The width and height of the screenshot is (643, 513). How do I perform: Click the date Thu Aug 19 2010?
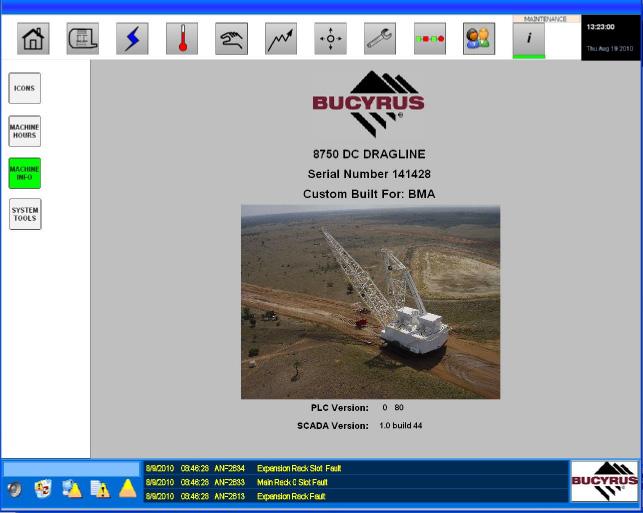[610, 48]
